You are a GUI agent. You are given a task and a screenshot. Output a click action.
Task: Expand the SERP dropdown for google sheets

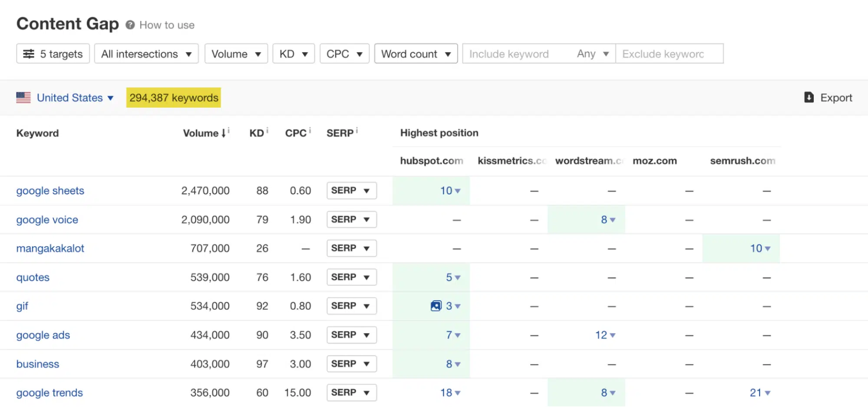351,190
